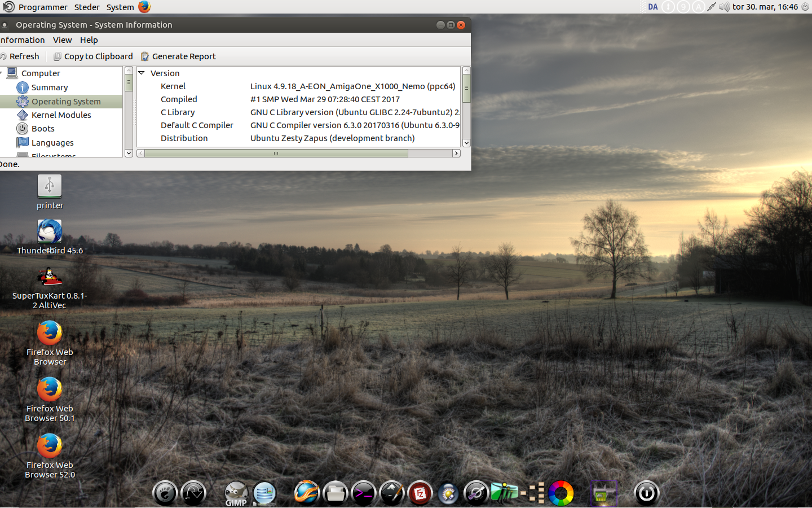The height and width of the screenshot is (508, 812).
Task: Launch SuperTuxKart desktop shortcut
Action: tap(50, 277)
